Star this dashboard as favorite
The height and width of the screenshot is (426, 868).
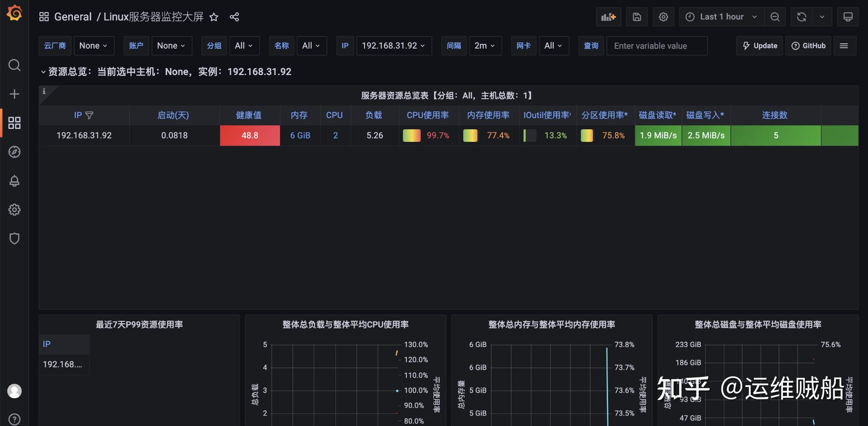point(214,17)
